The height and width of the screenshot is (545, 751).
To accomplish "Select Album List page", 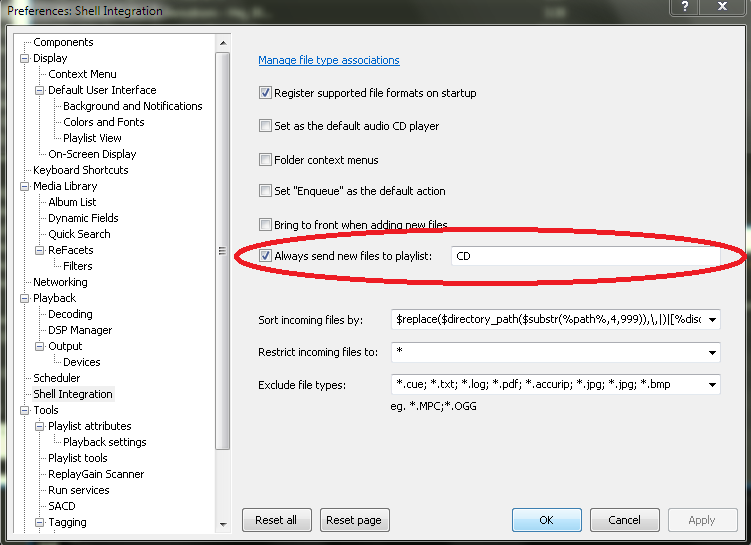I will point(72,202).
